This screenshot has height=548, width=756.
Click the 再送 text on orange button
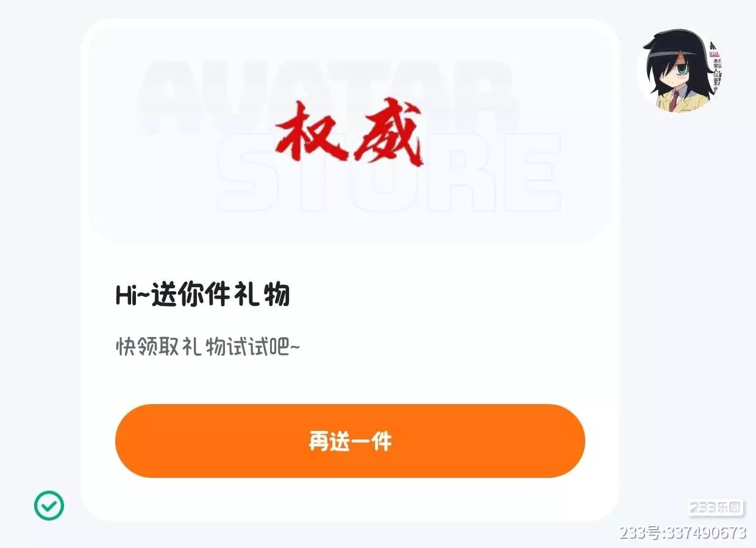[x=329, y=441]
